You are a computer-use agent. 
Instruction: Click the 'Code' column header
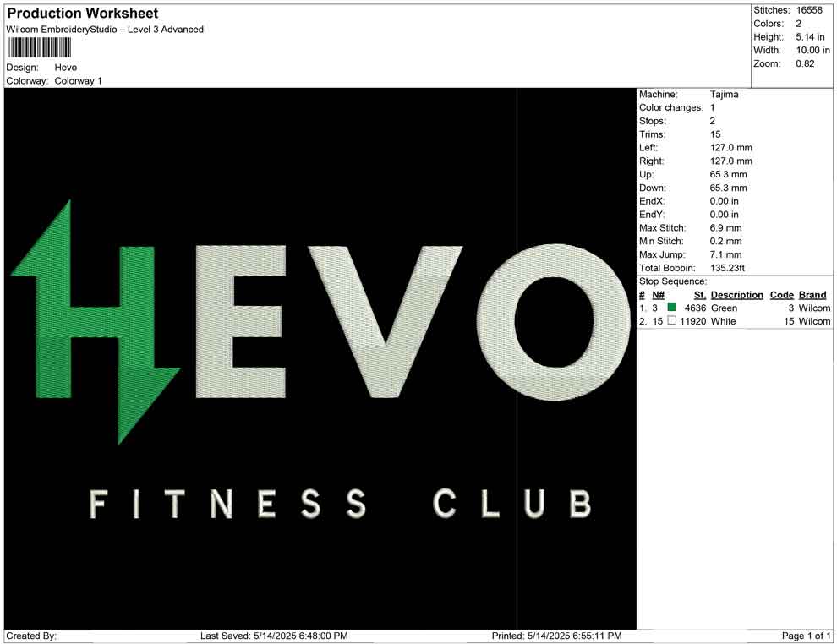click(782, 295)
